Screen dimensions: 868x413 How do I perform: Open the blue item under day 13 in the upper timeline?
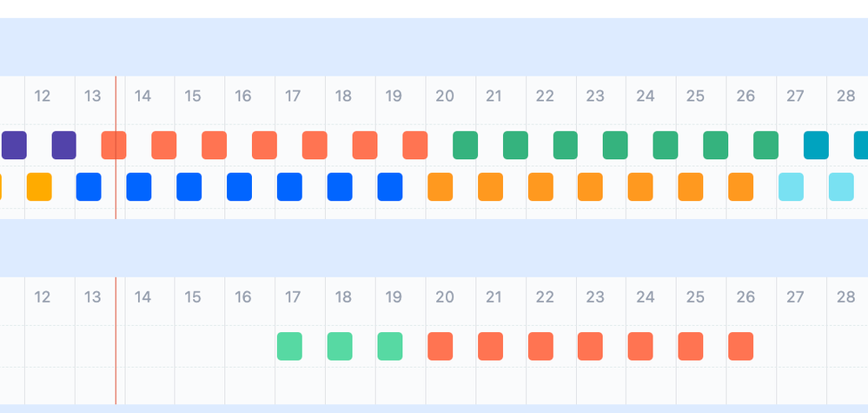pos(89,187)
